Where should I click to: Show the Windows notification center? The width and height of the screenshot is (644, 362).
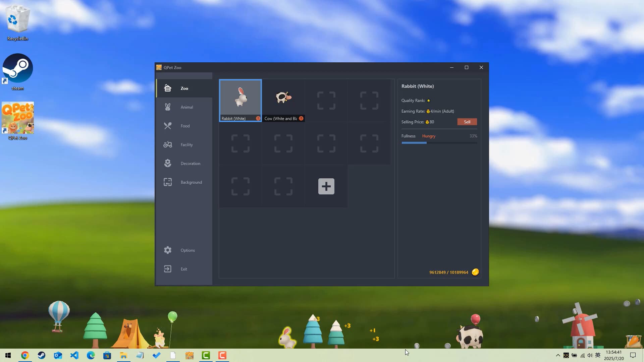[633, 355]
